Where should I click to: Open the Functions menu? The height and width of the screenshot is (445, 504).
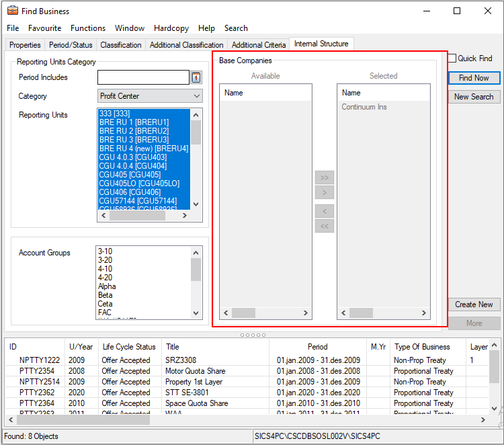88,28
